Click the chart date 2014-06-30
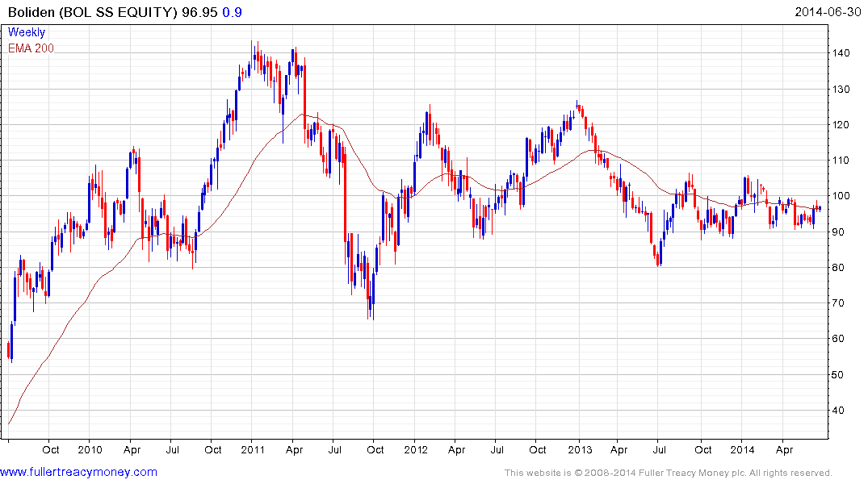The height and width of the screenshot is (484, 868). coord(828,11)
